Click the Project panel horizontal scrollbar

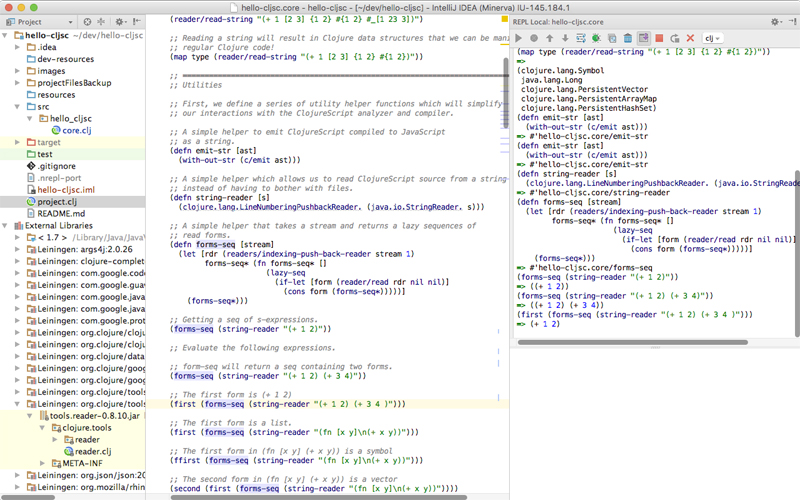point(28,497)
